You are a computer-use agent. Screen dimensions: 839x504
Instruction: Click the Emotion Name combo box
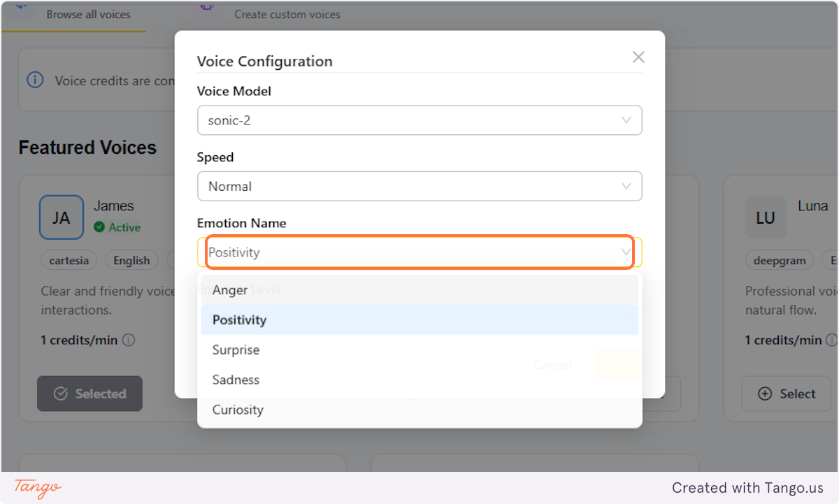[x=419, y=252]
